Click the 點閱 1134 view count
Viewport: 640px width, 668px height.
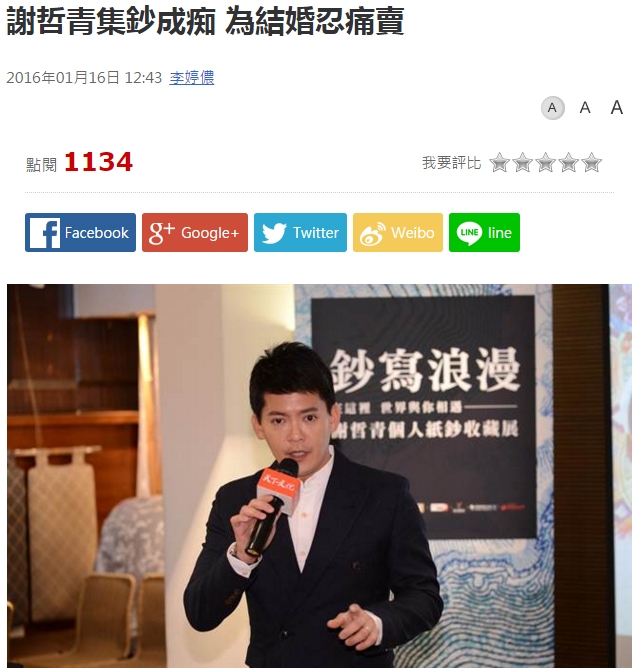pos(80,162)
